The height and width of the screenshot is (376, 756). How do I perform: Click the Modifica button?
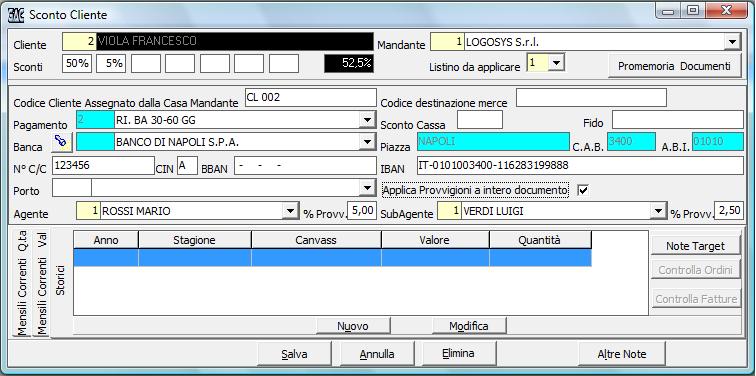pyautogui.click(x=469, y=326)
